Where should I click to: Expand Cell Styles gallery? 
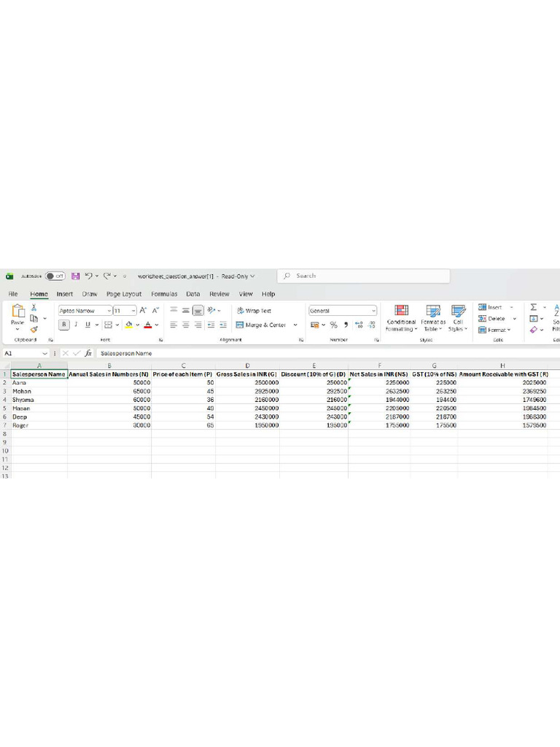click(458, 318)
